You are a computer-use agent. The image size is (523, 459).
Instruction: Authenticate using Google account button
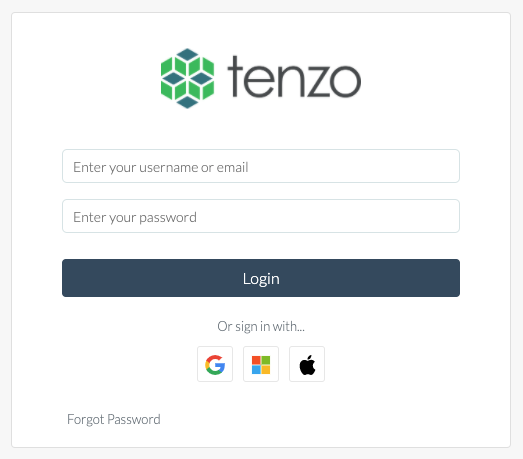[215, 364]
